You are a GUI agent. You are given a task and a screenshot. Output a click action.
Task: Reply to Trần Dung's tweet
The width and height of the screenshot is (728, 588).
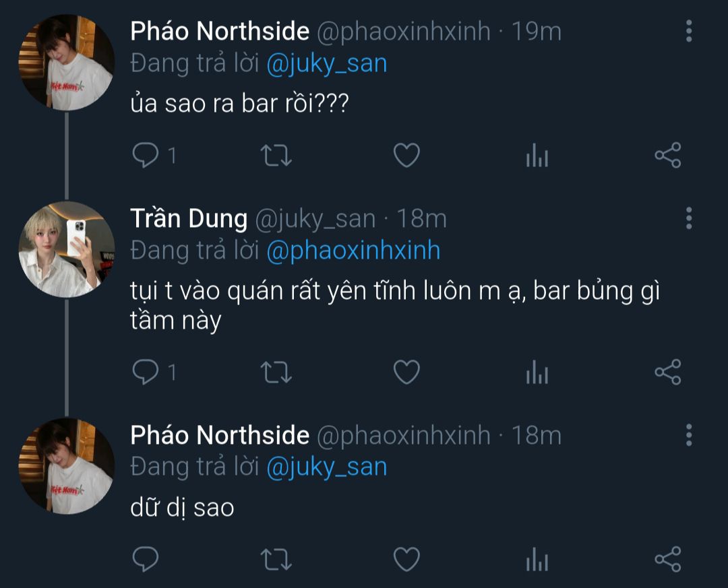[145, 372]
